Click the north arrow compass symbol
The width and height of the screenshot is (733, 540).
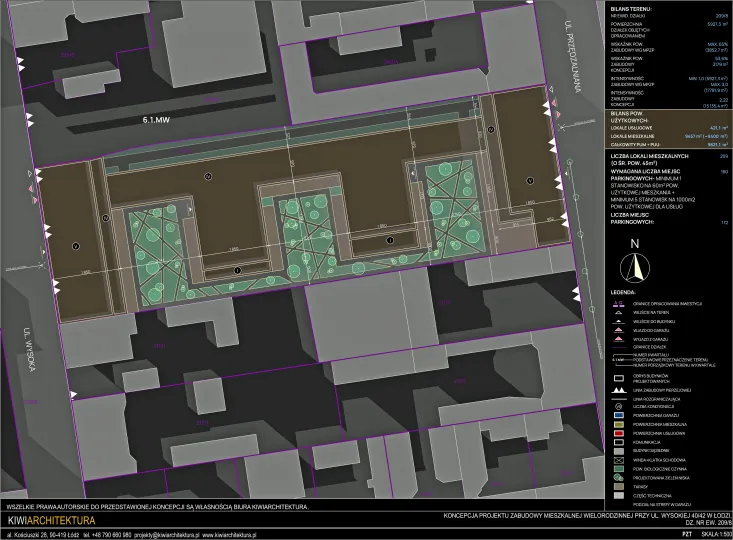point(633,267)
